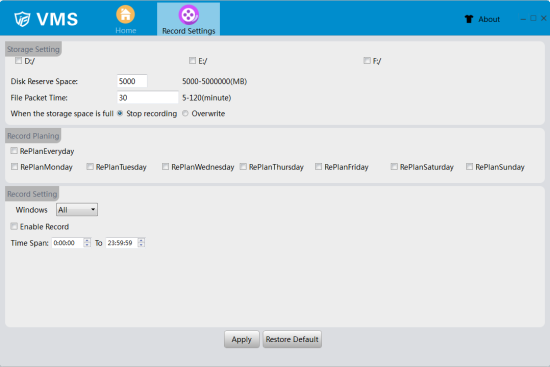Check RePlanEveryday
This screenshot has width=550, height=367.
[x=14, y=151]
